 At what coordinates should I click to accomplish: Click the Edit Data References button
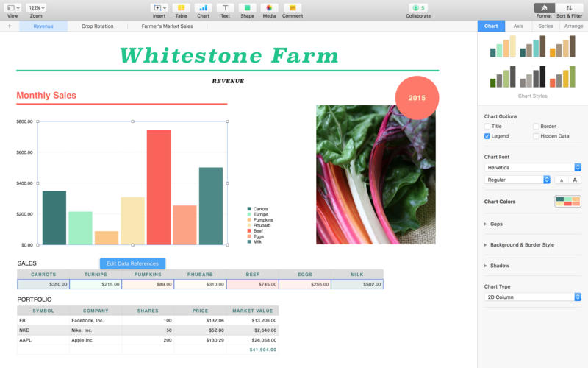pos(132,263)
